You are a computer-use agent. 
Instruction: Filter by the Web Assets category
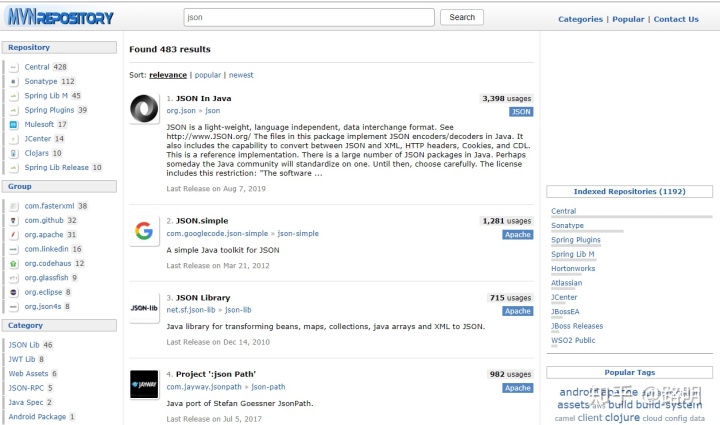tap(28, 374)
